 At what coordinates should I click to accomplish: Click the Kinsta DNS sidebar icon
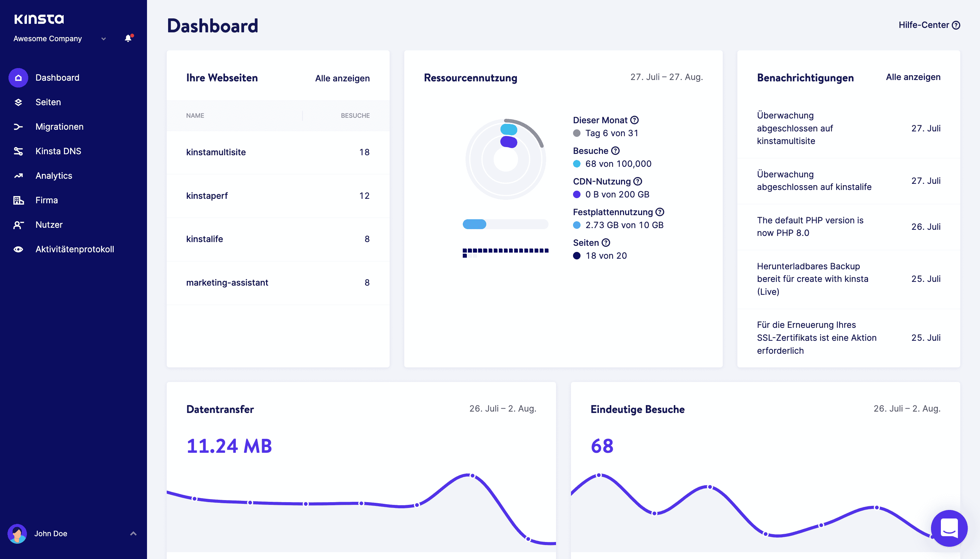pyautogui.click(x=18, y=151)
